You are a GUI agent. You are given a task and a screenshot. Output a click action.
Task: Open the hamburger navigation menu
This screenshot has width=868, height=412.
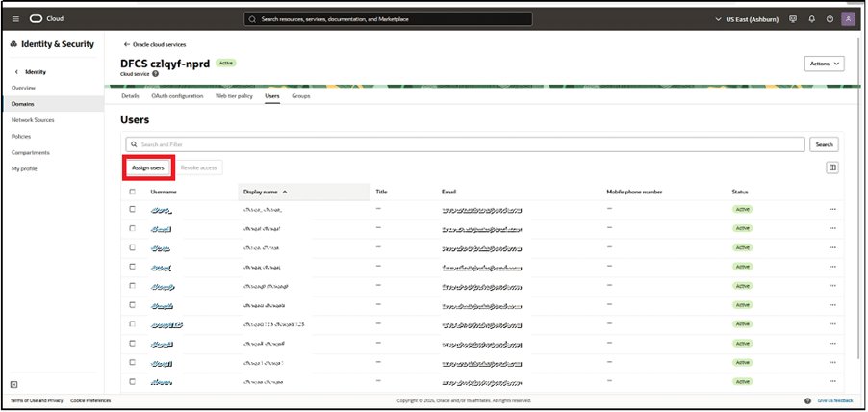coord(15,19)
